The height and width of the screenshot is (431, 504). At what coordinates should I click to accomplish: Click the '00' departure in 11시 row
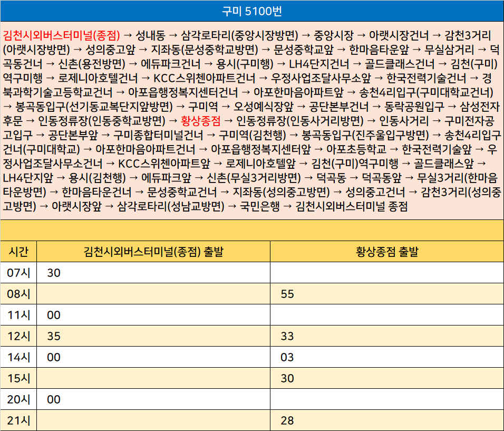coord(54,315)
